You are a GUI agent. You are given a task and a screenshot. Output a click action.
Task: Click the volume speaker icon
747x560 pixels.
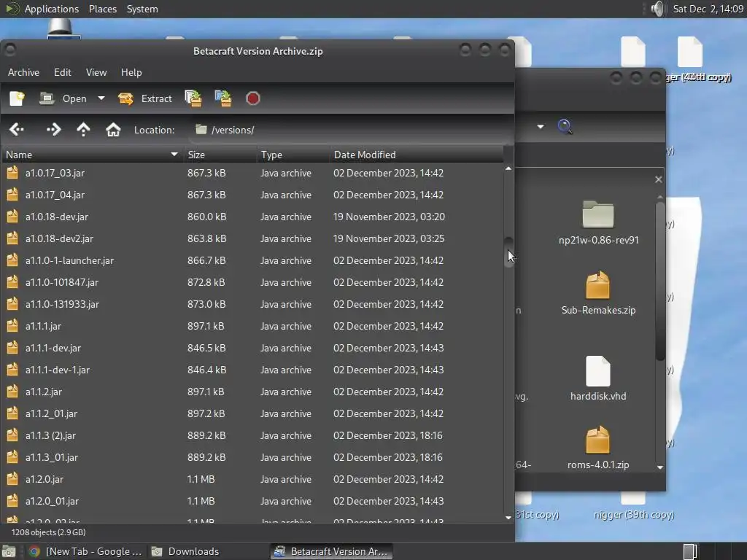[x=657, y=9]
